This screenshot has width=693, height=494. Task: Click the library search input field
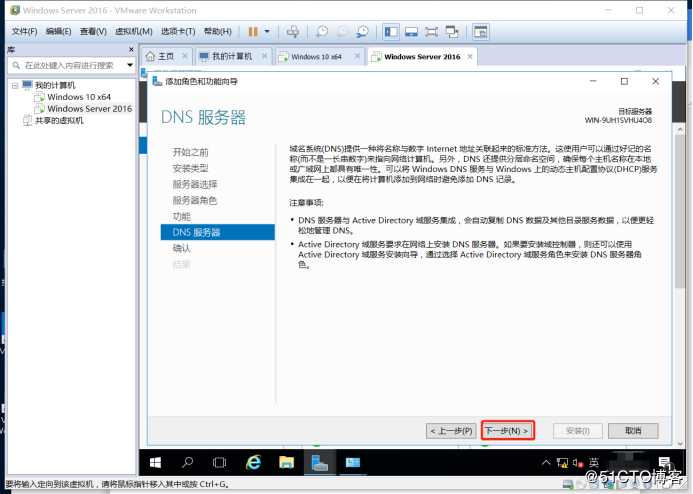69,65
